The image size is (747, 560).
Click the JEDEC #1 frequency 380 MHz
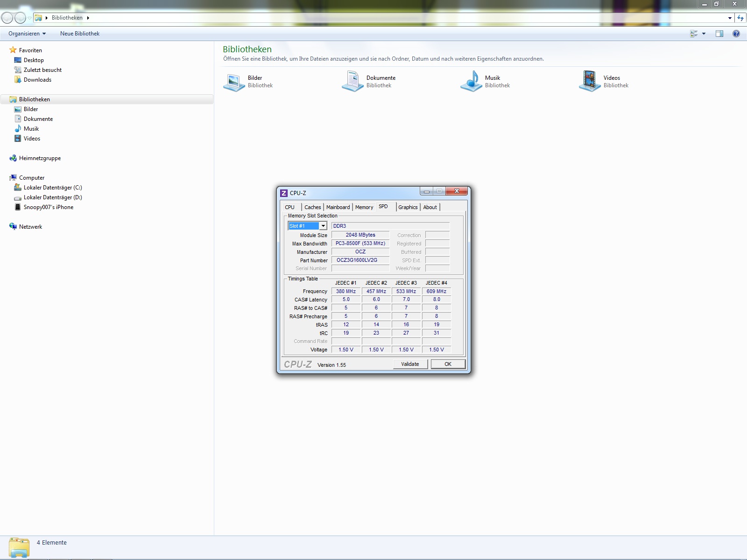click(x=346, y=291)
